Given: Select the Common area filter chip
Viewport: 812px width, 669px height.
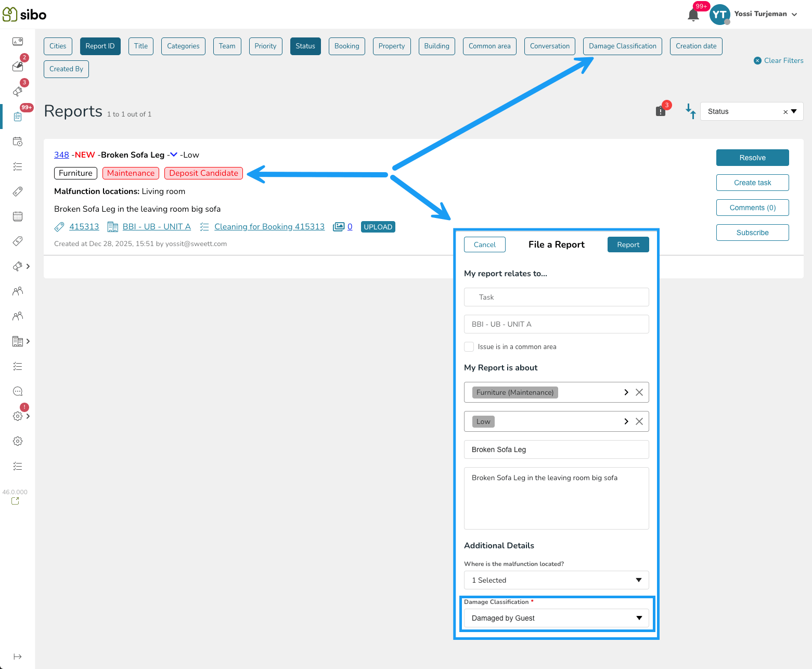Looking at the screenshot, I should point(489,46).
